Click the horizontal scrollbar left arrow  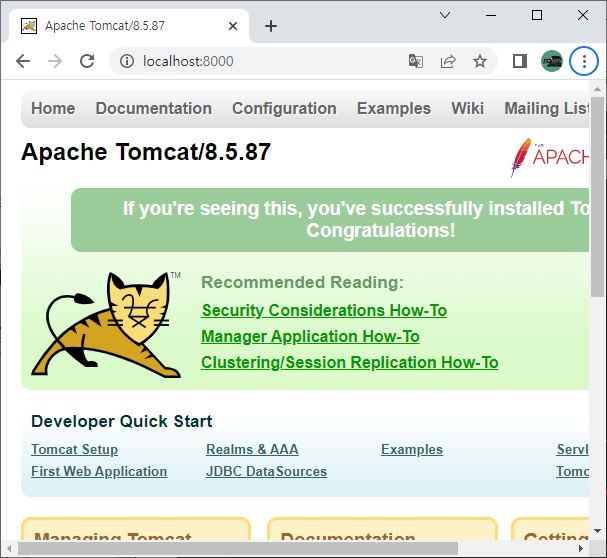pos(9,548)
